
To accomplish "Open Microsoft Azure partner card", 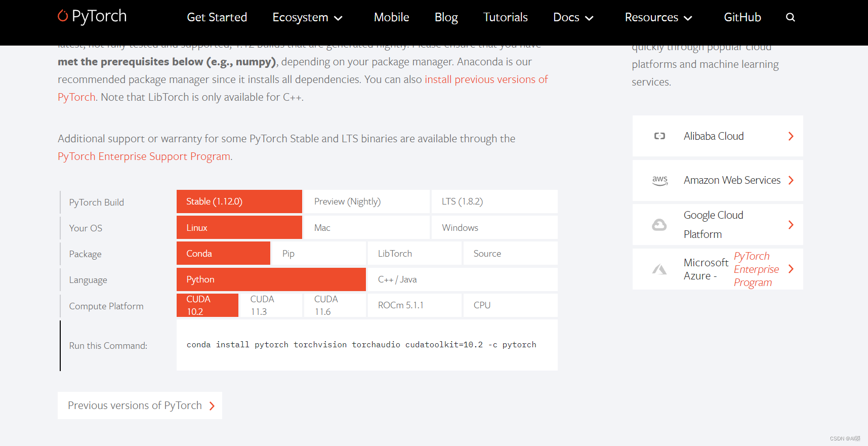I will click(718, 269).
